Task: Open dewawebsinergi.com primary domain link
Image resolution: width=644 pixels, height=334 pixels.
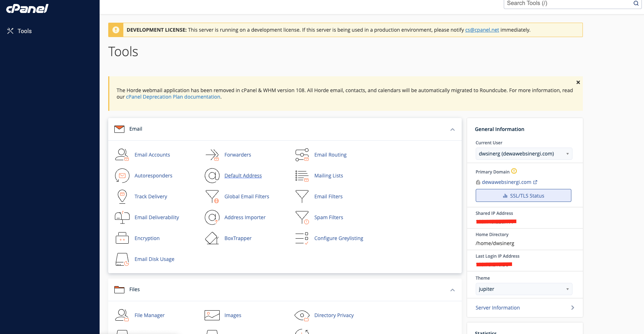Action: pos(506,182)
